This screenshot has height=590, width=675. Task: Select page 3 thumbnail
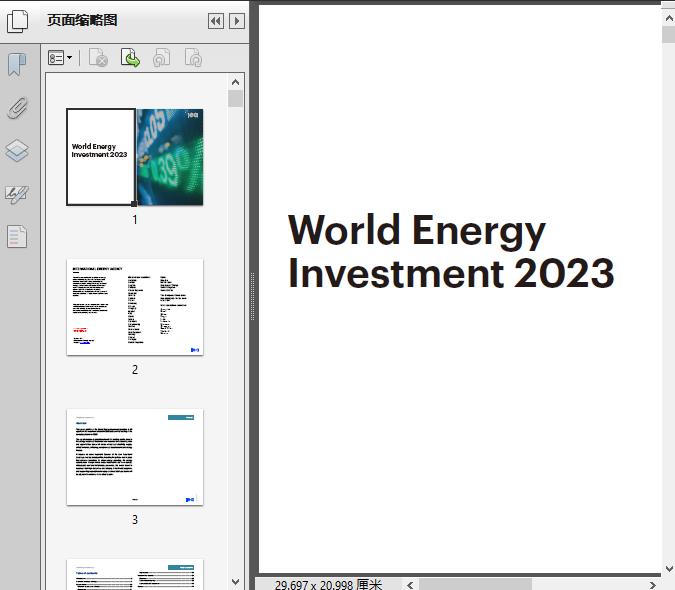[135, 457]
